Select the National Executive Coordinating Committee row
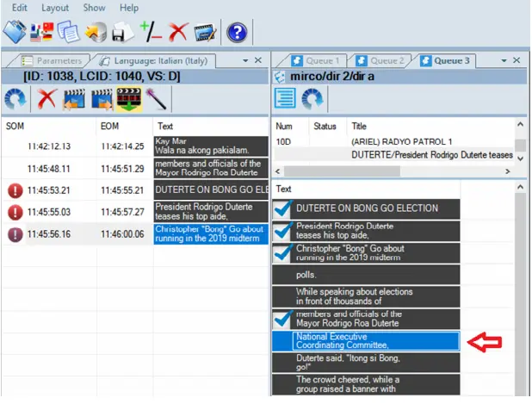Screen dimensions: 532x404 374,341
